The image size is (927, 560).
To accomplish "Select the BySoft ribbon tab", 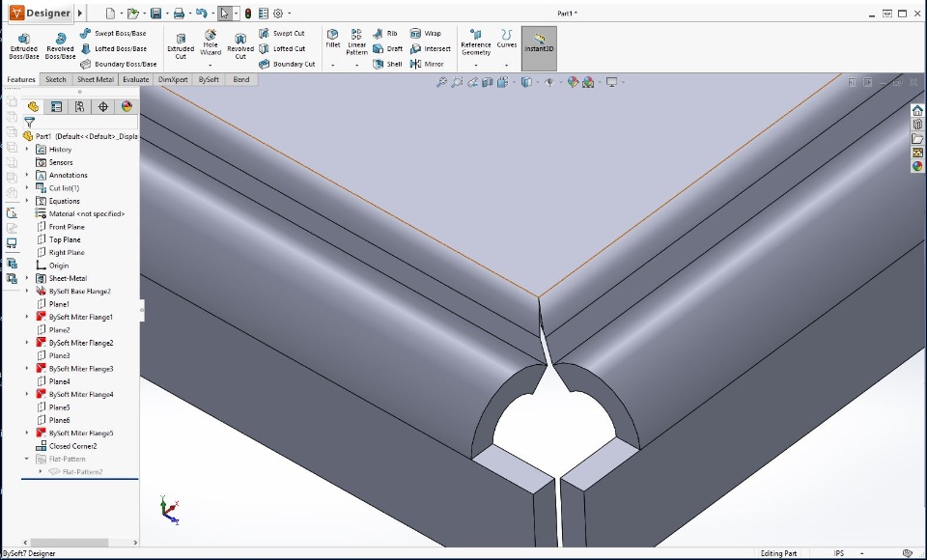I will point(209,79).
